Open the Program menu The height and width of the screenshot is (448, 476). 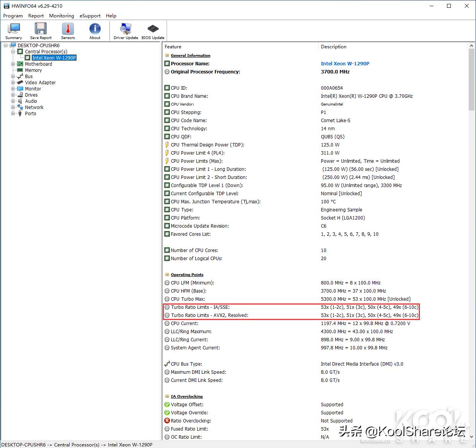(13, 16)
